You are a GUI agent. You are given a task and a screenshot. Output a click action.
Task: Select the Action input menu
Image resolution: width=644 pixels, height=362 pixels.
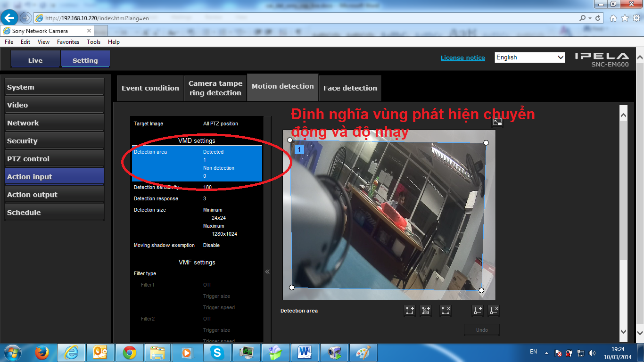[54, 177]
